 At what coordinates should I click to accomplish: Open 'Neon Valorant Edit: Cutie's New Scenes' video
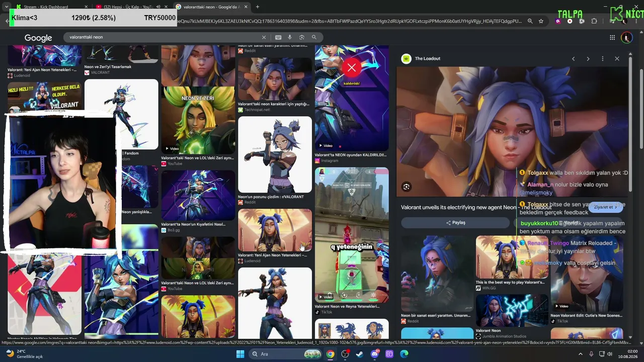click(587, 275)
